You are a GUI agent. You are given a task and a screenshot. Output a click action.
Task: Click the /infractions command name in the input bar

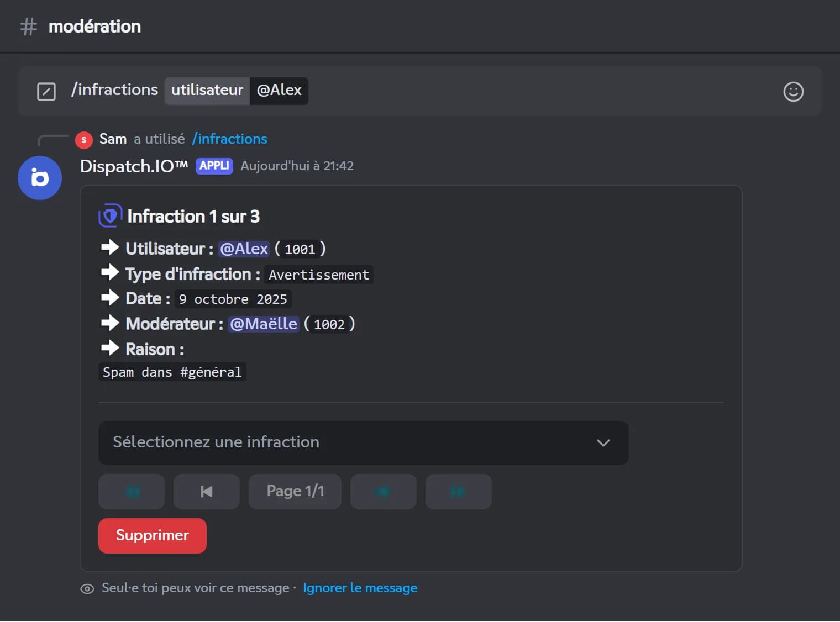114,90
